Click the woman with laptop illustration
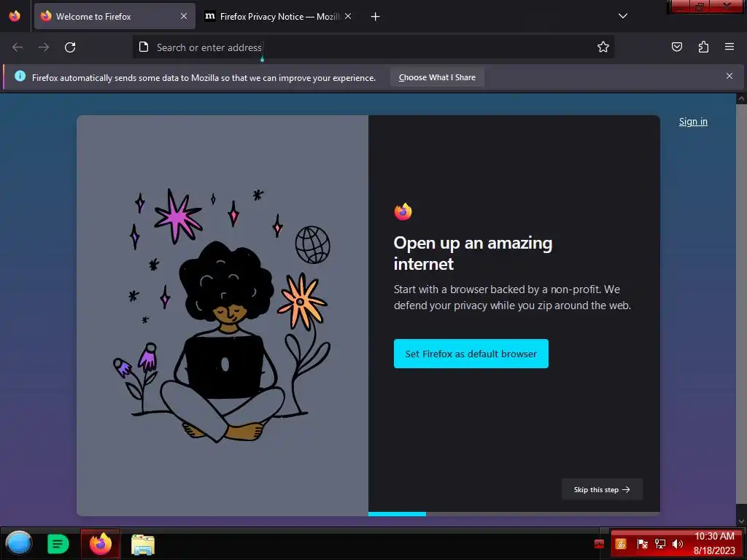 pyautogui.click(x=222, y=314)
